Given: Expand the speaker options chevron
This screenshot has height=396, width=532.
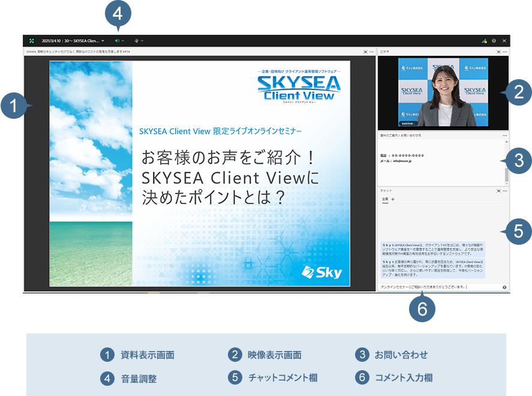Looking at the screenshot, I should (x=123, y=41).
